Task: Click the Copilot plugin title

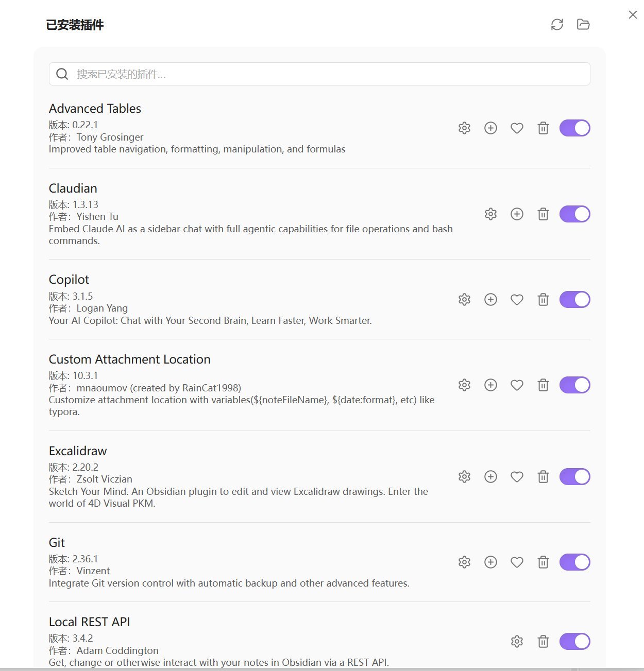Action: pyautogui.click(x=69, y=280)
